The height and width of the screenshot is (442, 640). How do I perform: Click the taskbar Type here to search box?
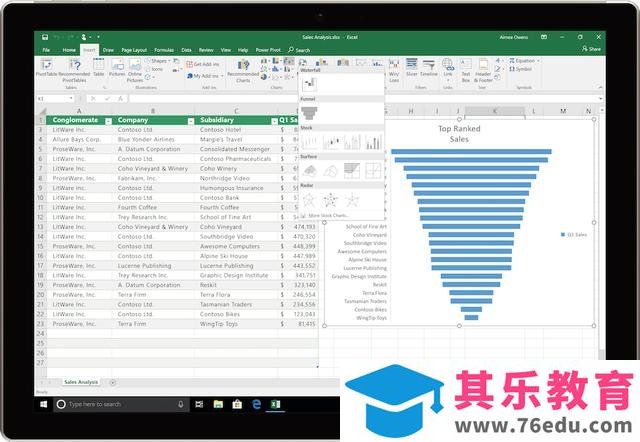click(x=120, y=404)
